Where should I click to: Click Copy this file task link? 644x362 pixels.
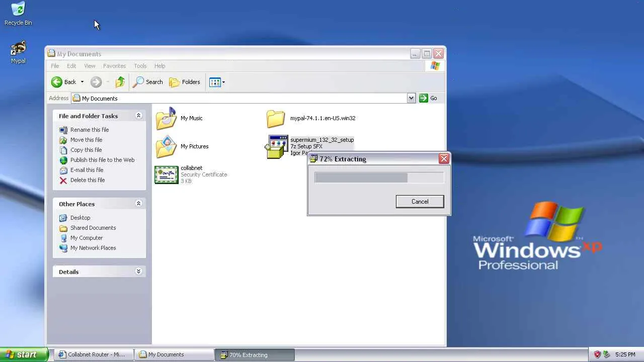click(86, 150)
